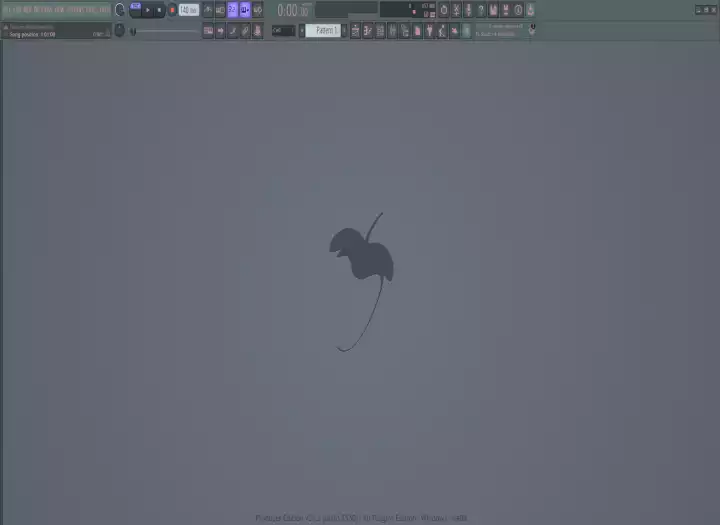This screenshot has width=720, height=525.
Task: Open project info circled-i icon
Action: 518,10
